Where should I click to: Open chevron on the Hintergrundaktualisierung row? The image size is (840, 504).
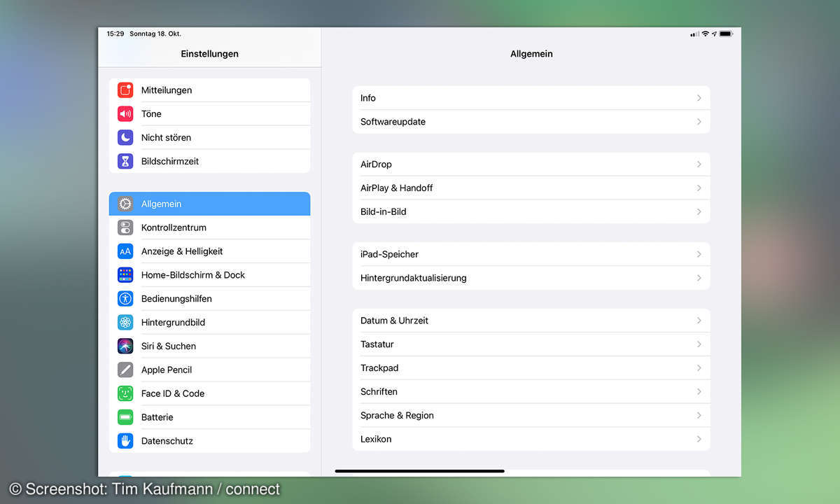point(699,278)
